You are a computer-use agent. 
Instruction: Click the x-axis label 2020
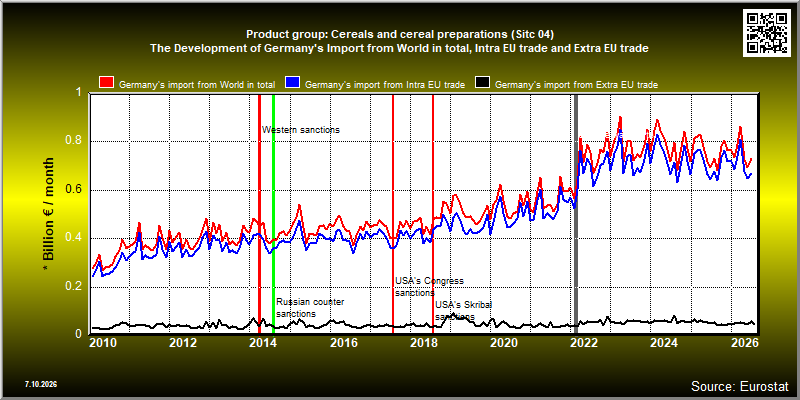point(503,343)
